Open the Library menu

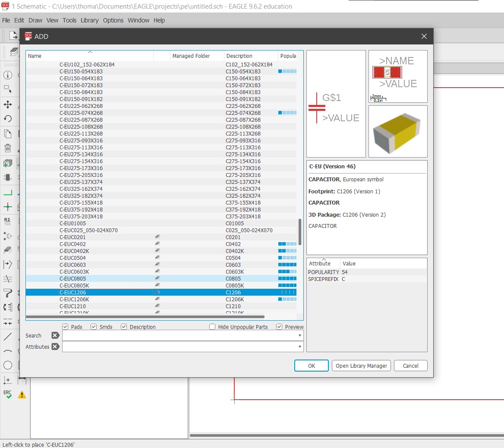point(89,20)
